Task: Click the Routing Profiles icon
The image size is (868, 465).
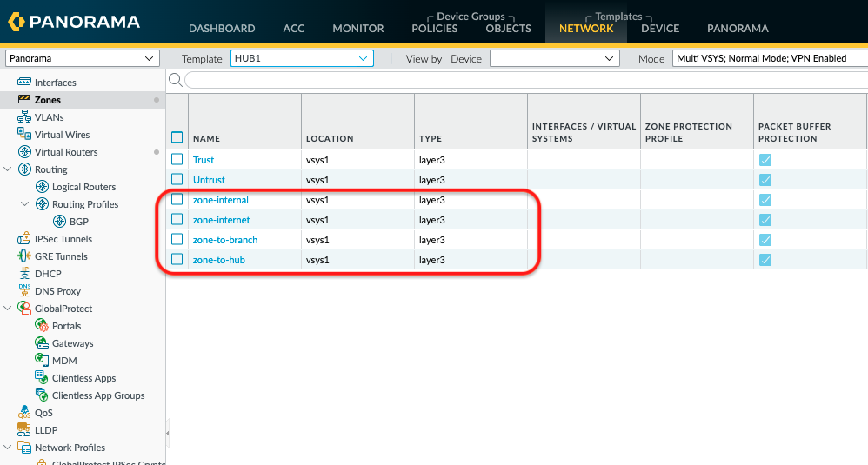Action: coord(42,203)
